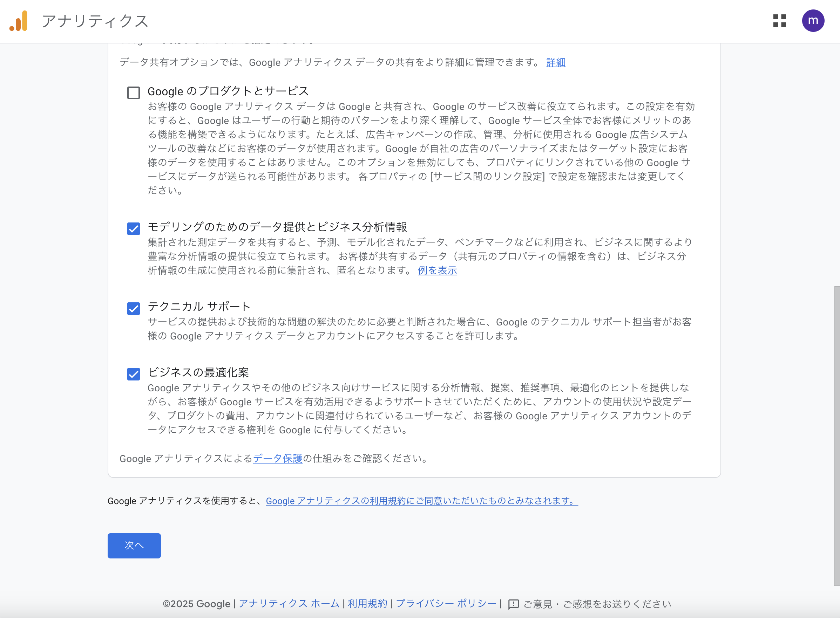Click the Google のプロダクトとサービス heading
Image resolution: width=840 pixels, height=618 pixels.
click(x=228, y=91)
